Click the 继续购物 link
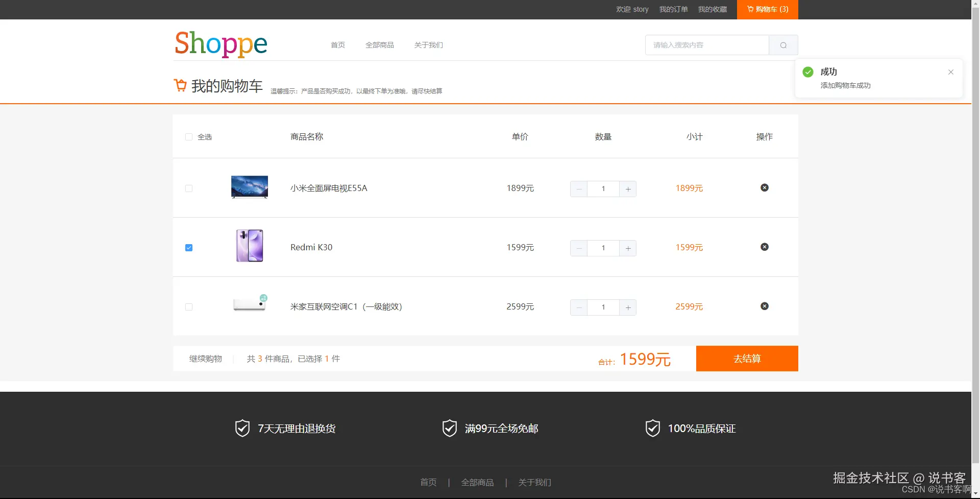This screenshot has width=980, height=499. 205,359
